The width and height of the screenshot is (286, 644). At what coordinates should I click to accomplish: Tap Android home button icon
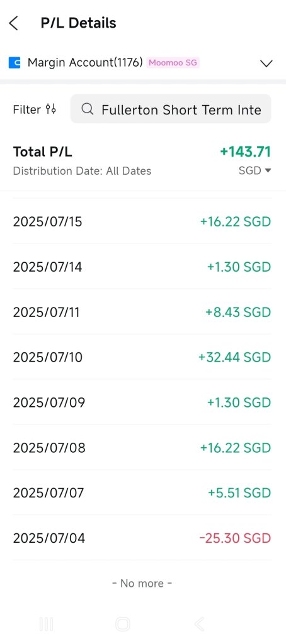tap(123, 625)
